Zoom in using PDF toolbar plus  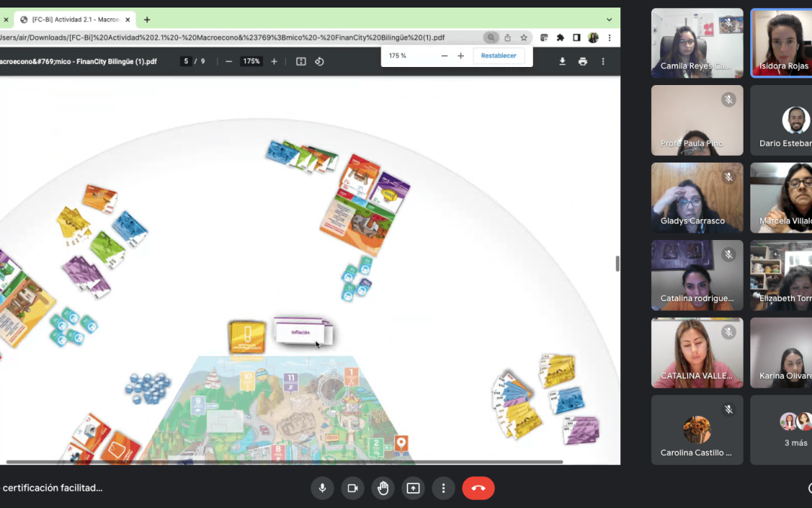pos(274,61)
